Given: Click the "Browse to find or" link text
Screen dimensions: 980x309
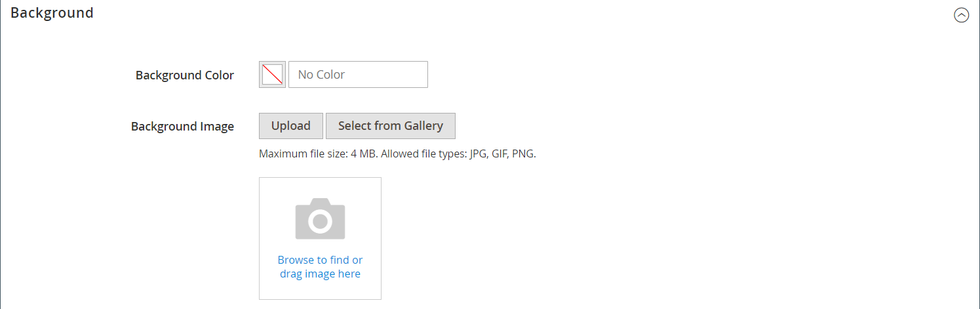Looking at the screenshot, I should tap(320, 260).
